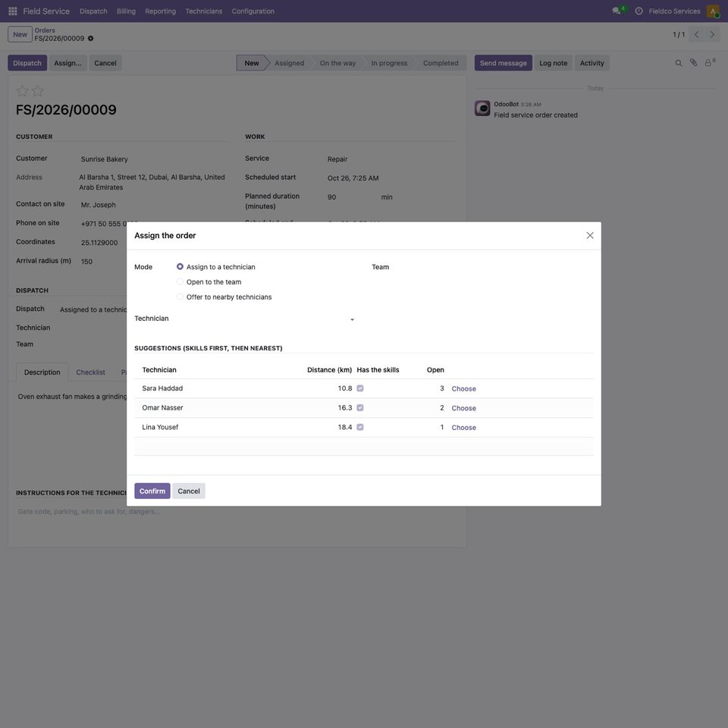Open the attachments paperclip icon

pyautogui.click(x=693, y=63)
